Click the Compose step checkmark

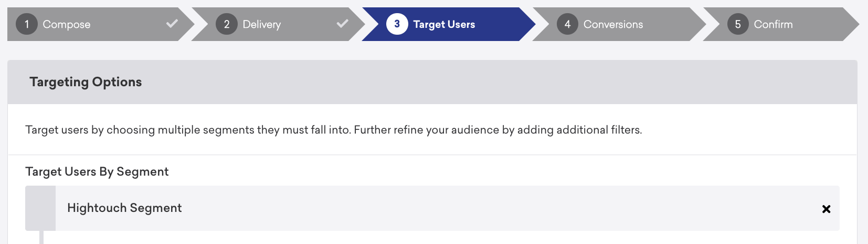click(172, 24)
